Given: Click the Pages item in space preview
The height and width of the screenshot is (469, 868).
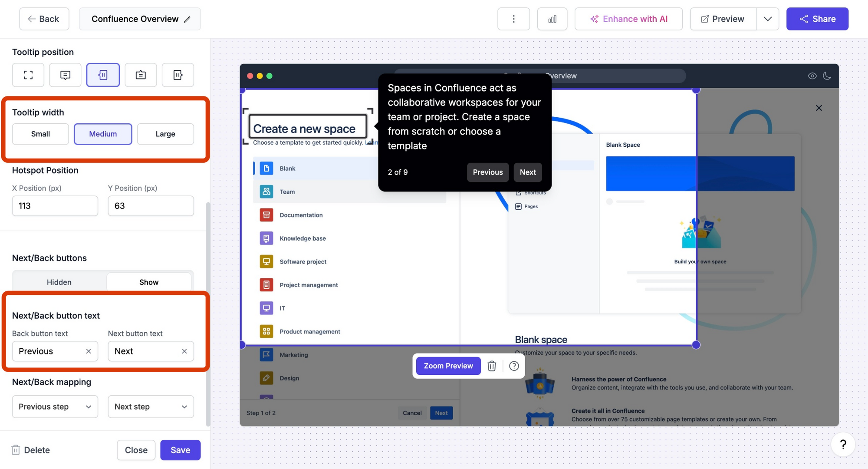Looking at the screenshot, I should point(526,207).
